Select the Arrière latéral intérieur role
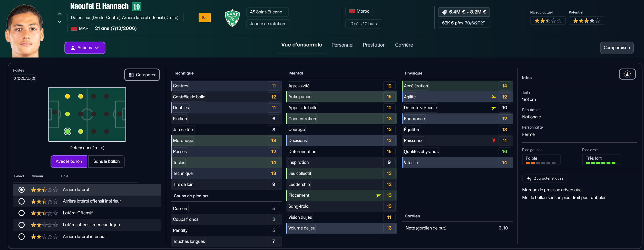 click(22, 236)
